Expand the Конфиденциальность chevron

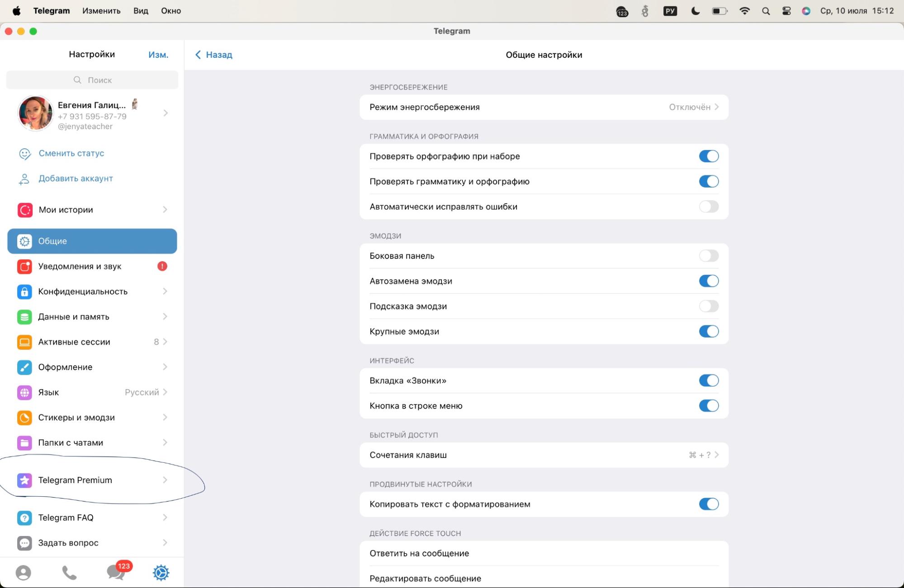click(165, 292)
